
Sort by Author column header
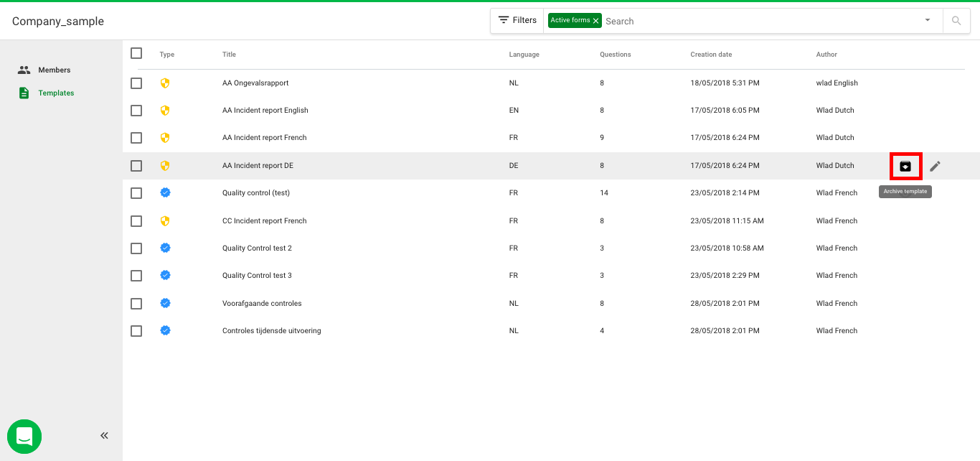[x=826, y=55]
